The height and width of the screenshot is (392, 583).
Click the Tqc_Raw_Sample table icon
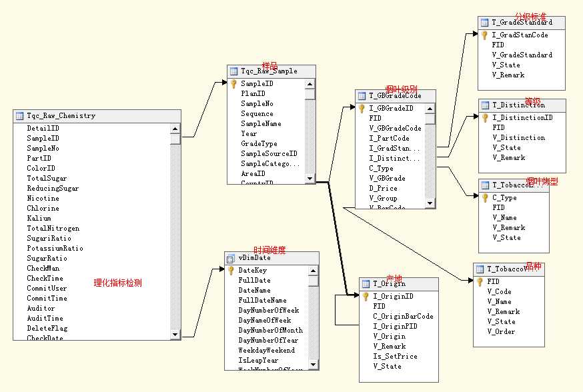pyautogui.click(x=233, y=71)
